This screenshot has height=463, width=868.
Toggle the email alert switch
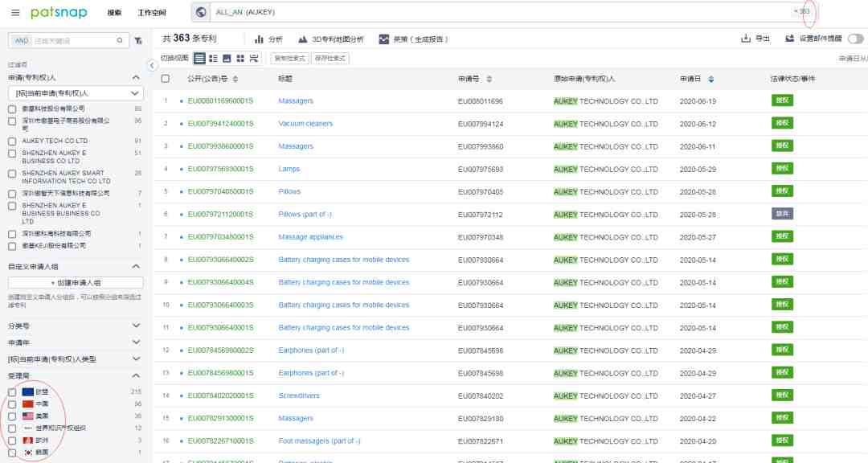[x=855, y=39]
